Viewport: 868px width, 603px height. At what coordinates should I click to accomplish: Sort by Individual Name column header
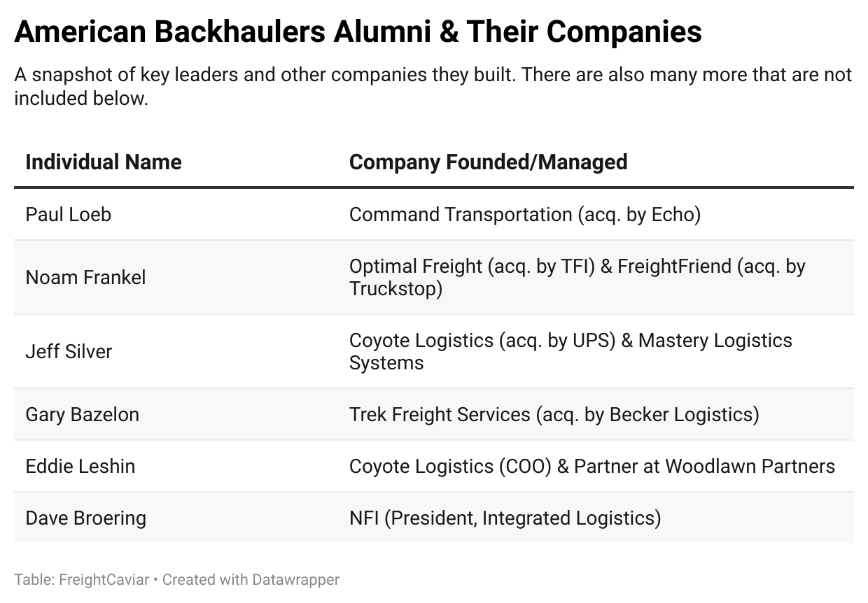coord(104,162)
